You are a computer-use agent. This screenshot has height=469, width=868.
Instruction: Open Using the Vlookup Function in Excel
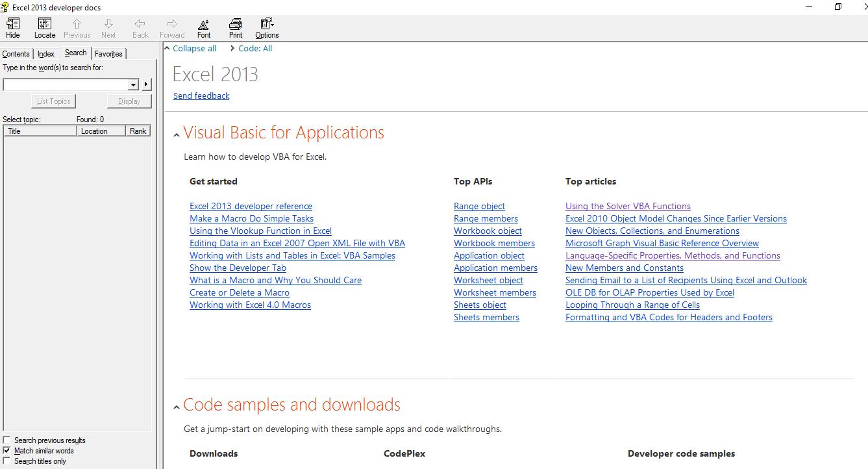coord(260,231)
